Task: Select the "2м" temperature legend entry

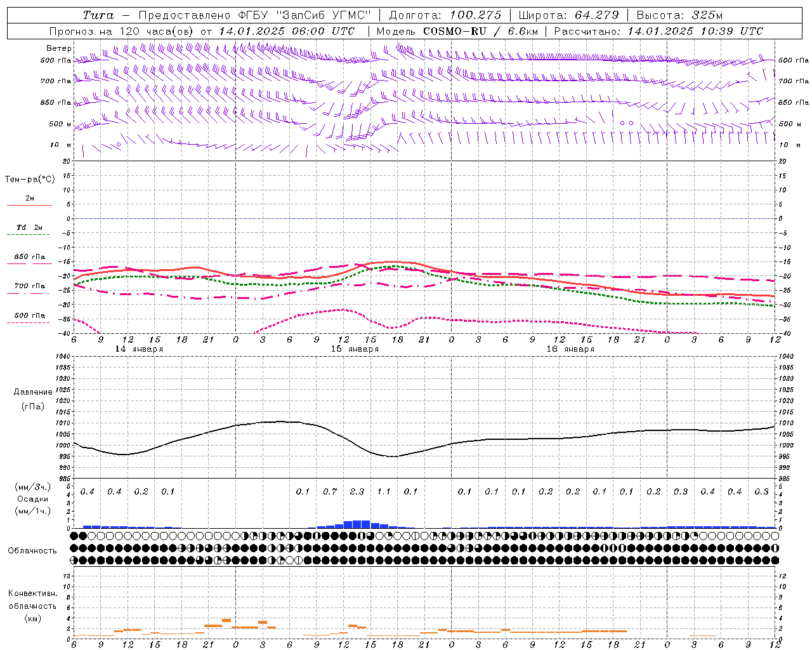Action: click(30, 198)
